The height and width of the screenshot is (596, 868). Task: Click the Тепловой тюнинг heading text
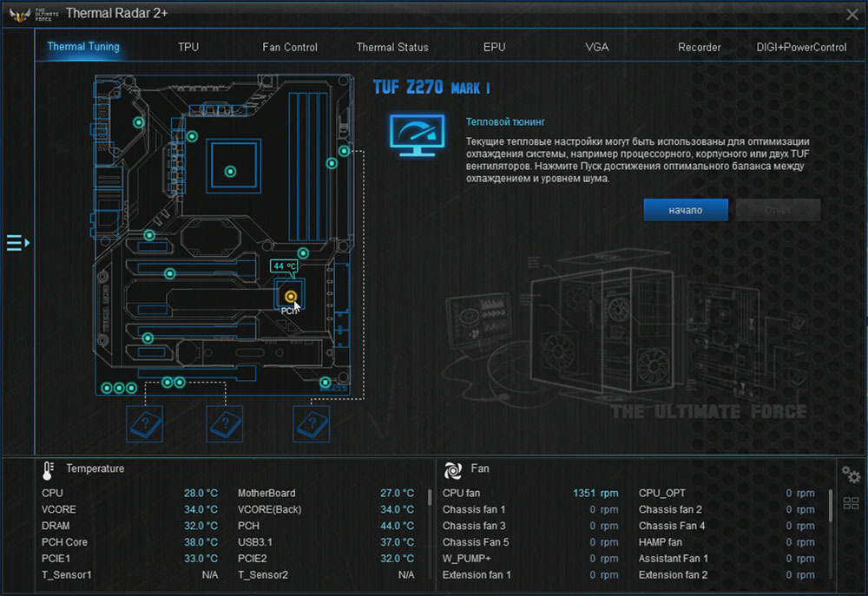[x=505, y=121]
